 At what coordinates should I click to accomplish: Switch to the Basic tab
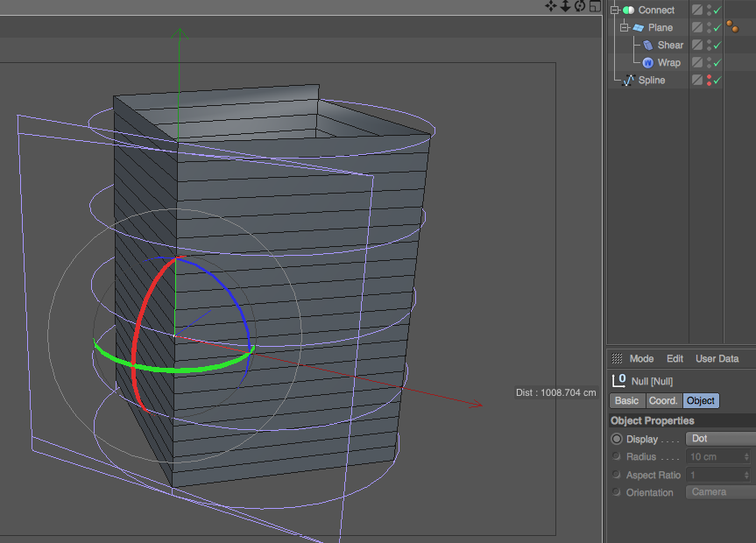[x=626, y=401]
